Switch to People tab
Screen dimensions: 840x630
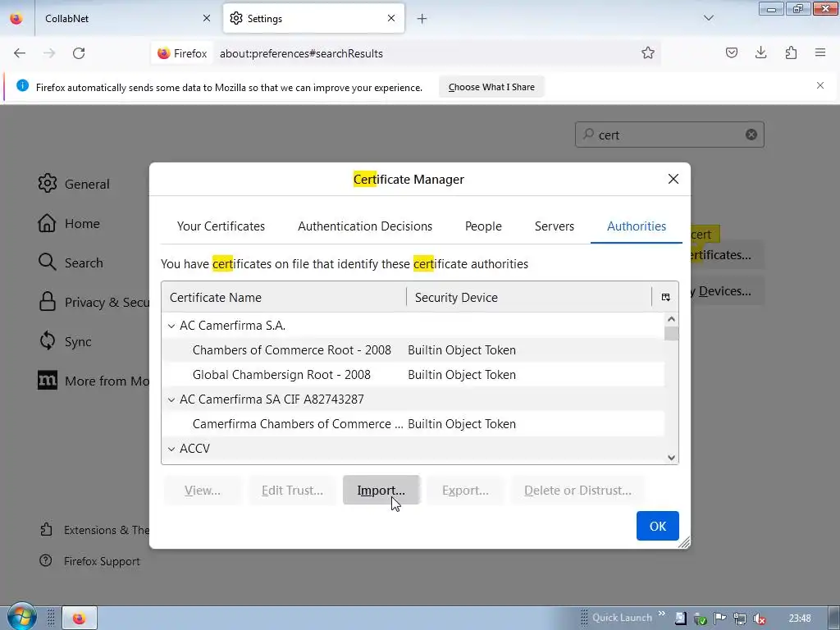tap(483, 226)
